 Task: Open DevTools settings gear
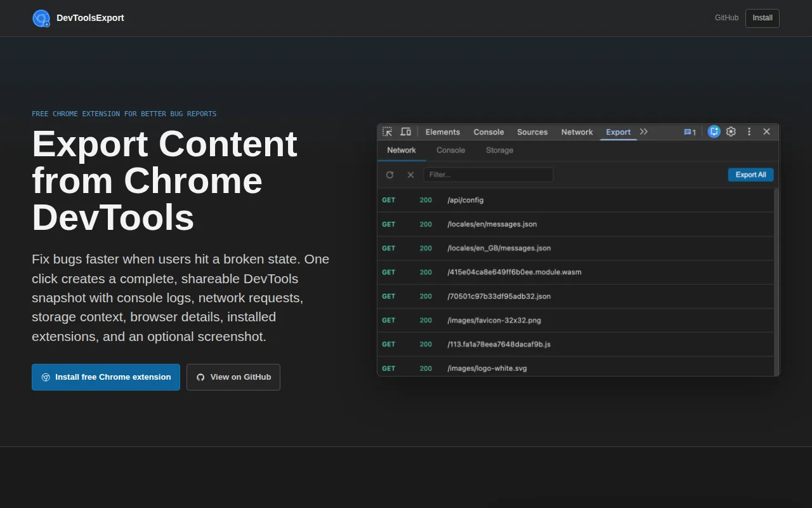(x=731, y=131)
